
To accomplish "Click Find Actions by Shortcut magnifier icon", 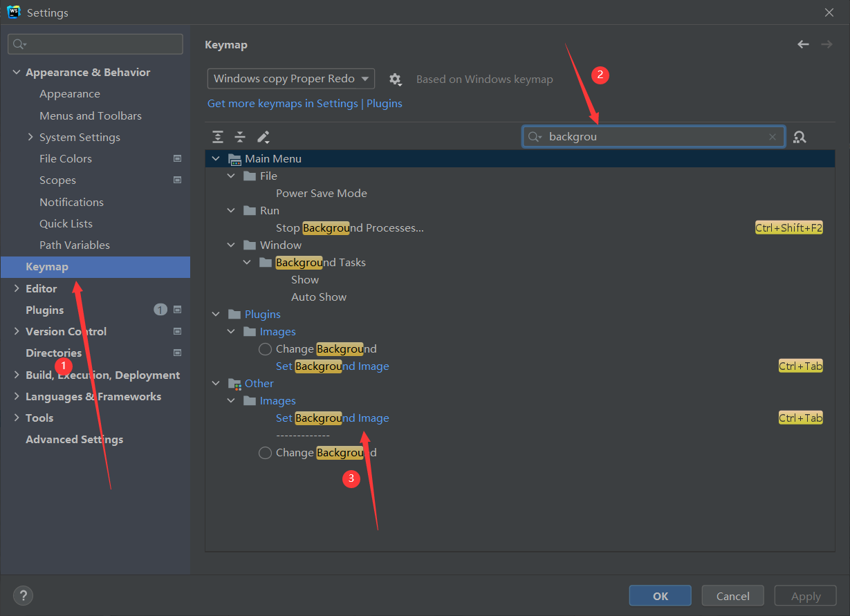I will click(800, 137).
